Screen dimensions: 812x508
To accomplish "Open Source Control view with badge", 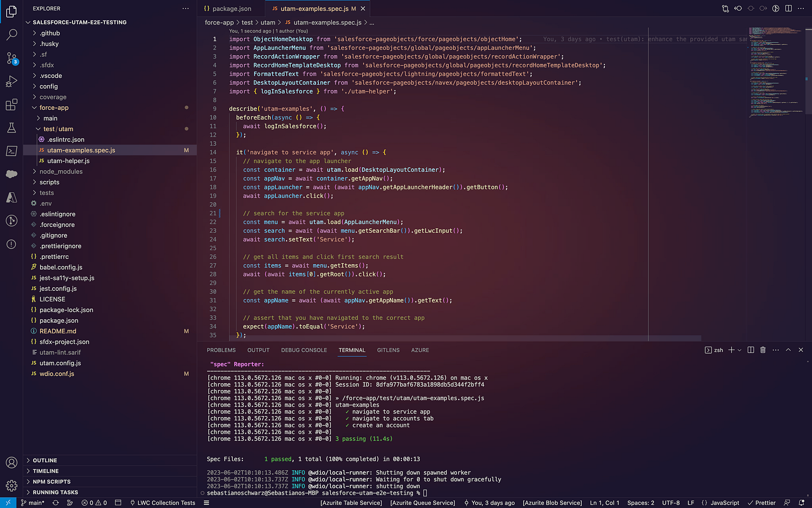I will (11, 58).
